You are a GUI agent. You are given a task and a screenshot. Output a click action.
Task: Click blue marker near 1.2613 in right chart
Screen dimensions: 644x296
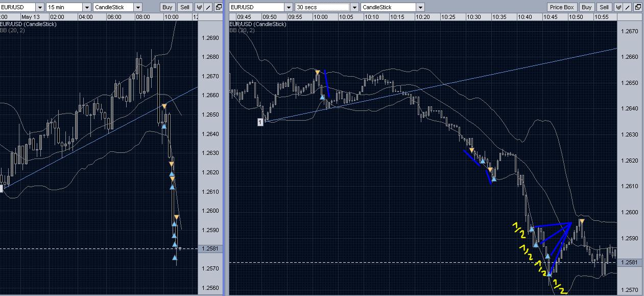pyautogui.click(x=494, y=178)
